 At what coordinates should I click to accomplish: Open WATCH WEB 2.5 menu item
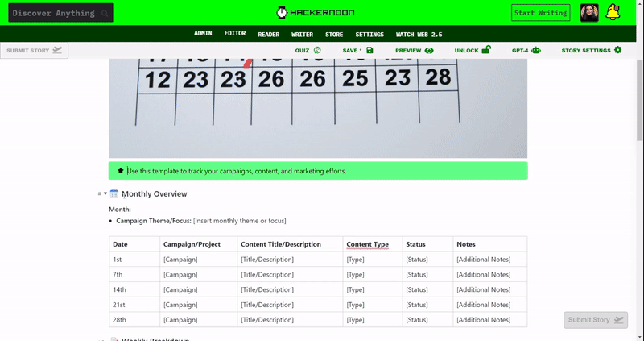click(419, 35)
